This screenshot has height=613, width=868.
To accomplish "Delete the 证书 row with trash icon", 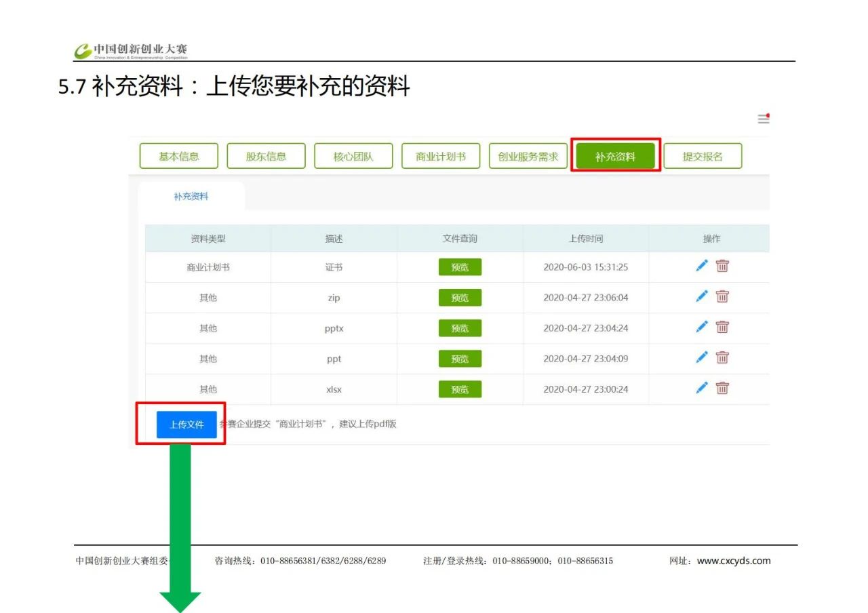I will click(722, 266).
